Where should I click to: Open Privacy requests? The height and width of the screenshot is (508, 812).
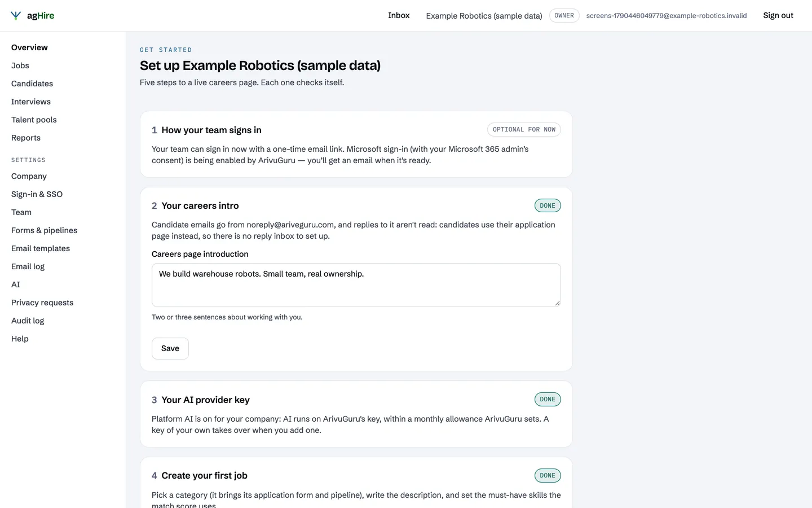[x=42, y=303]
